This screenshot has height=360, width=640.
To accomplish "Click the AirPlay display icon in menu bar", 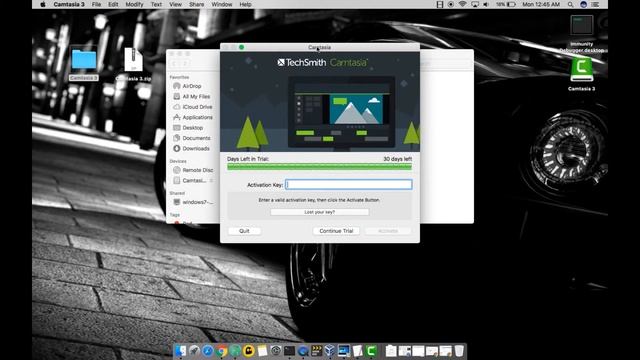I will click(475, 4).
